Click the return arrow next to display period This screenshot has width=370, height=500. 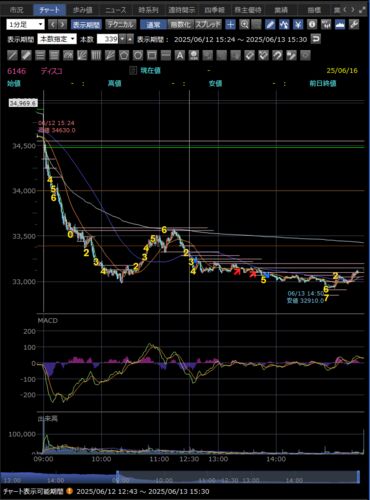coord(315,39)
